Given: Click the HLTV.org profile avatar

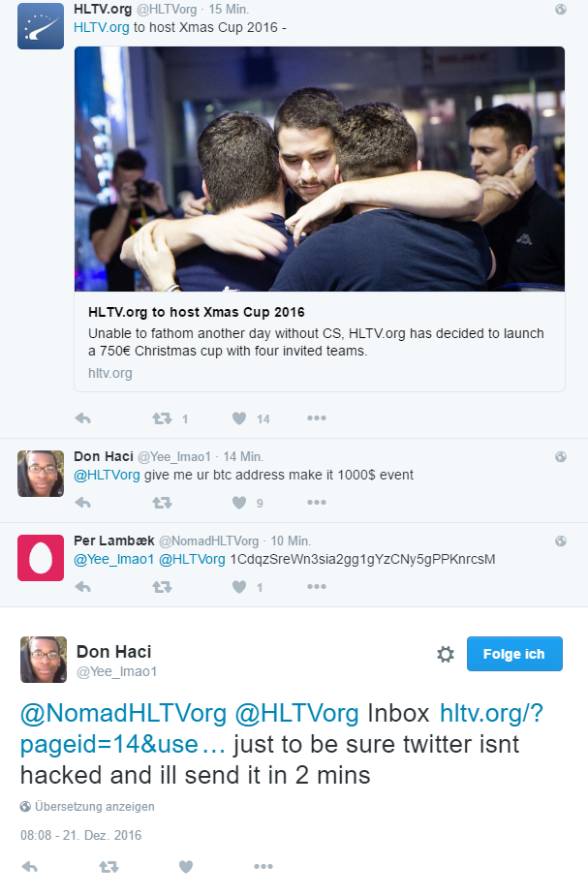Looking at the screenshot, I should (x=41, y=26).
